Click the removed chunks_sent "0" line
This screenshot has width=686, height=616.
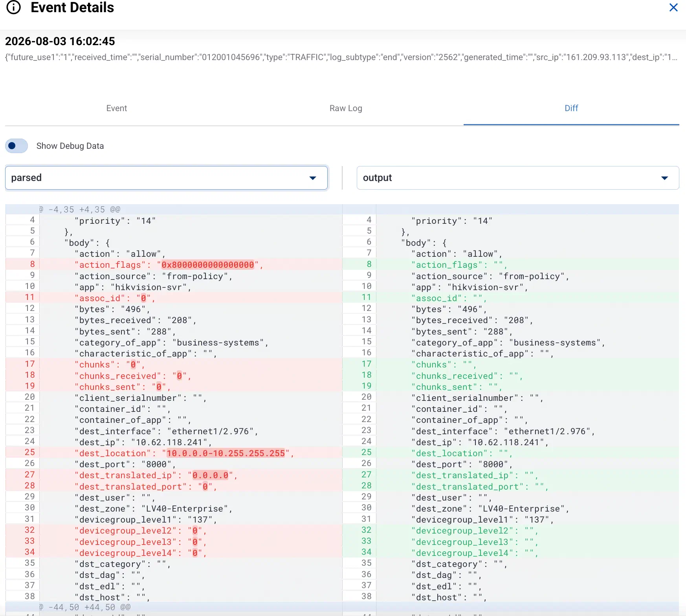coord(174,387)
